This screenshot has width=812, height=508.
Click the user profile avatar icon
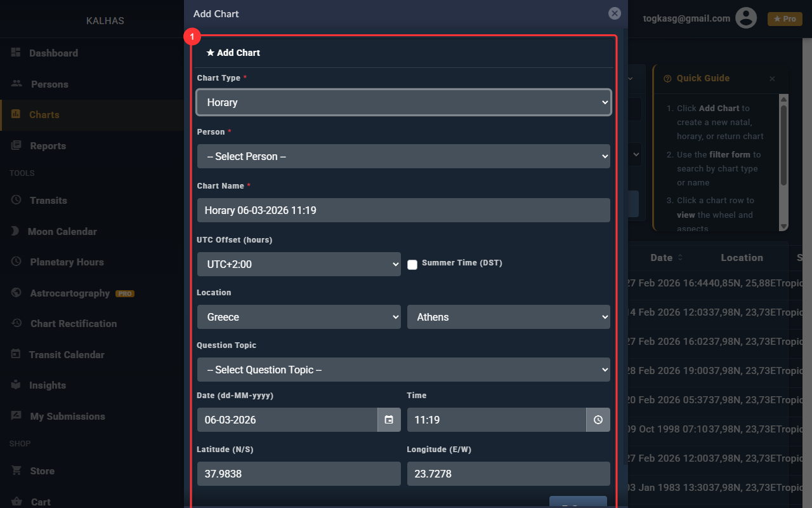pos(746,18)
